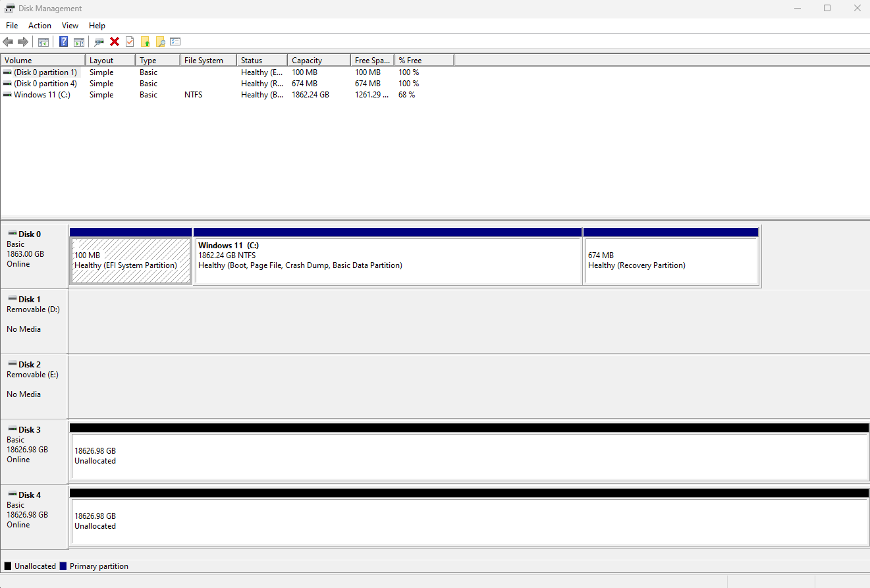Toggle the Show/Hide Console Tree toolbar icon
The height and width of the screenshot is (588, 870).
pos(43,42)
